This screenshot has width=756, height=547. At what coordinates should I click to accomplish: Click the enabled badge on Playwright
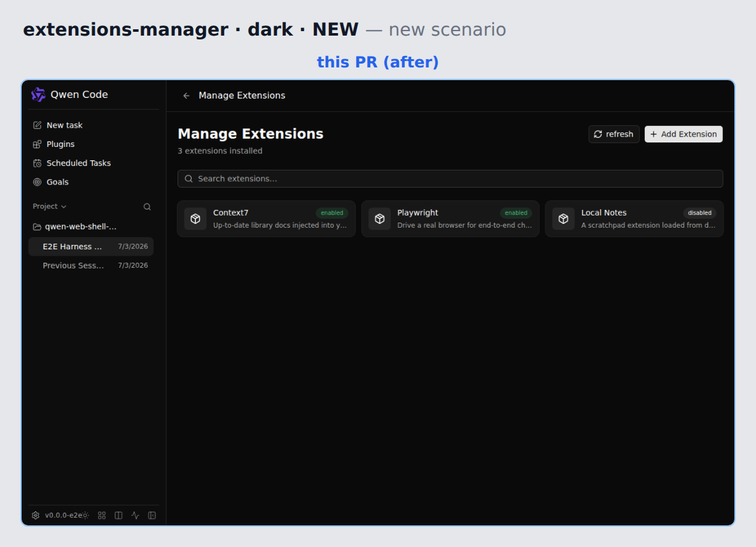pos(516,213)
